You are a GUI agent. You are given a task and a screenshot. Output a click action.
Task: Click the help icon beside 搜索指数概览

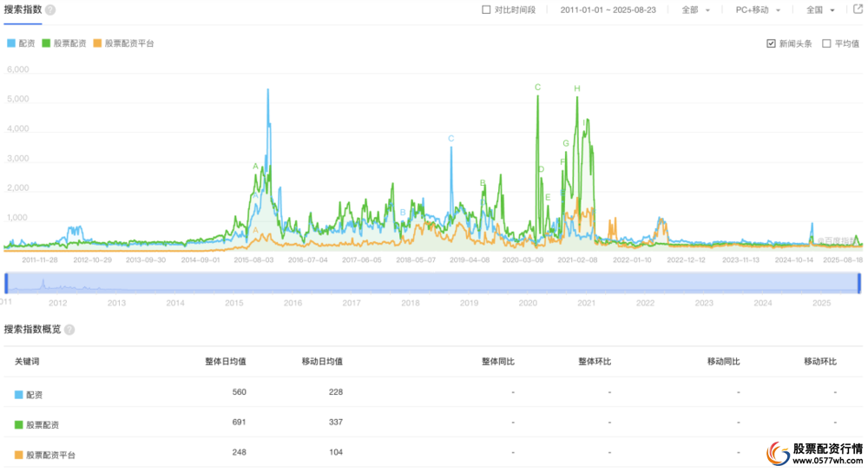coord(69,330)
